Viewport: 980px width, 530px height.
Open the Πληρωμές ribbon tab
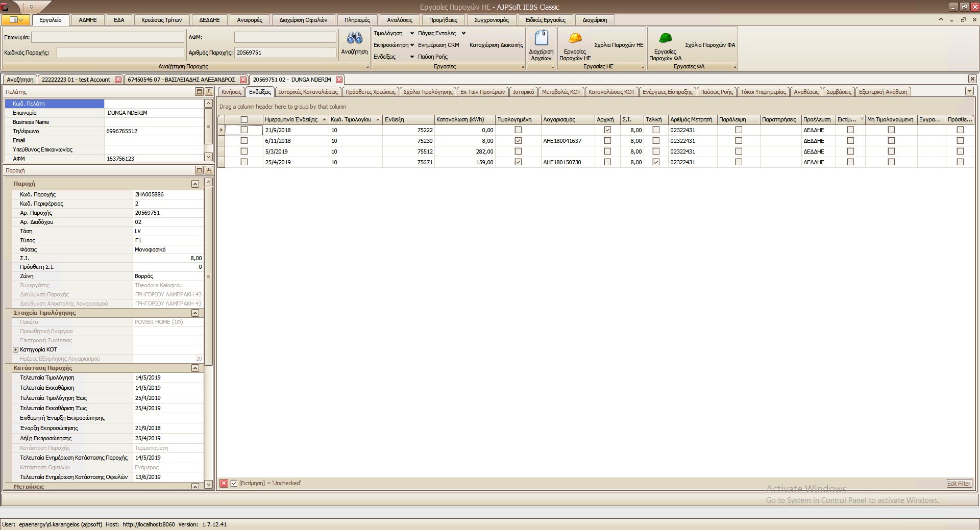357,20
